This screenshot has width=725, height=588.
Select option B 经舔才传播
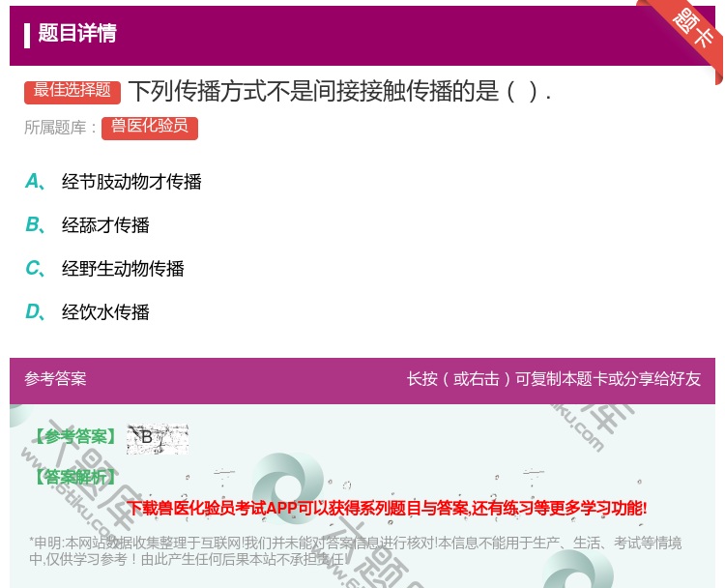click(x=87, y=224)
